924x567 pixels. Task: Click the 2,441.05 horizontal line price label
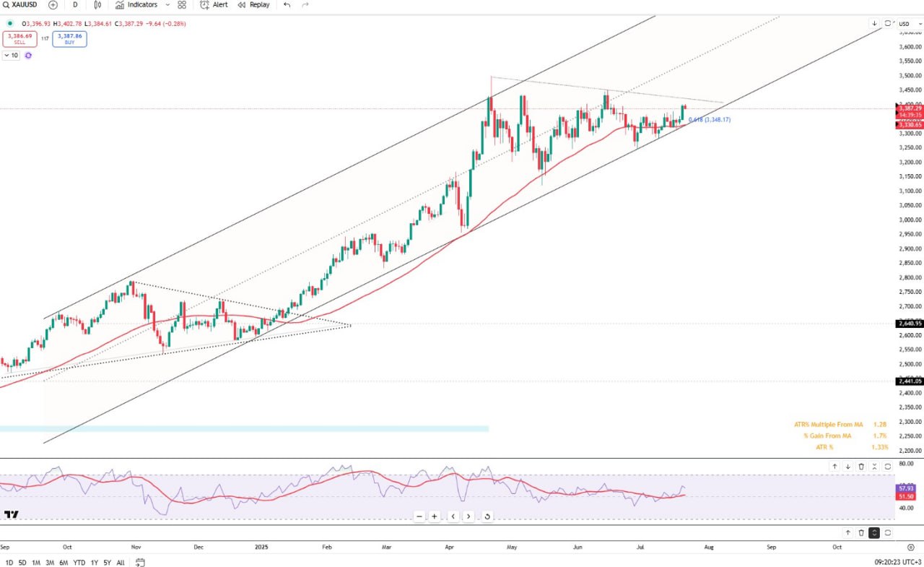coord(909,381)
